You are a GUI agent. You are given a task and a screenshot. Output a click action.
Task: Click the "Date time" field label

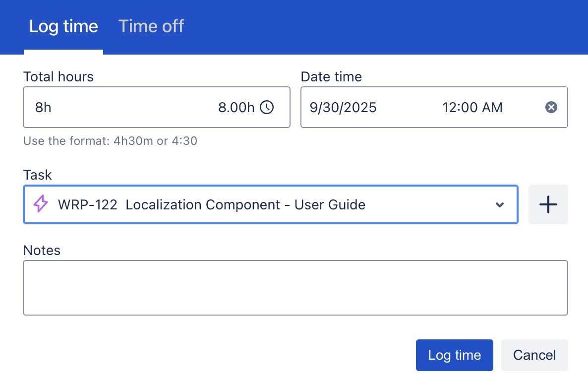tap(331, 77)
